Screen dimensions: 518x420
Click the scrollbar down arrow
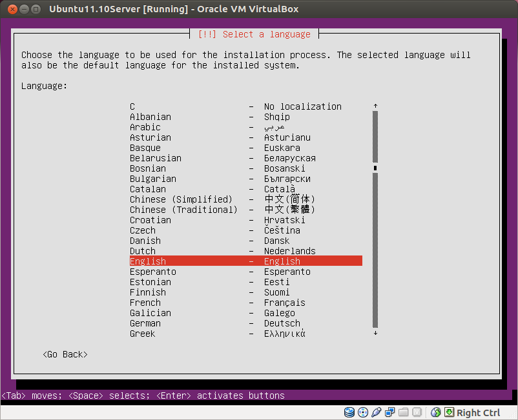[375, 333]
